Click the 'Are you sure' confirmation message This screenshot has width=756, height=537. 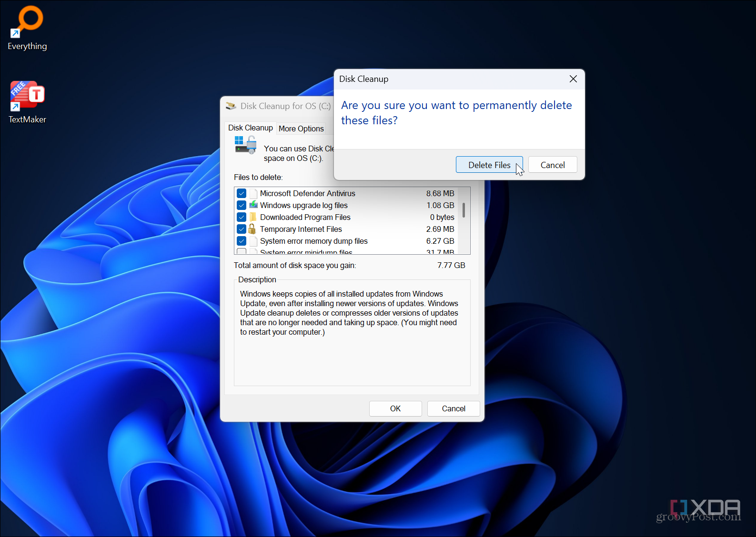tap(456, 112)
